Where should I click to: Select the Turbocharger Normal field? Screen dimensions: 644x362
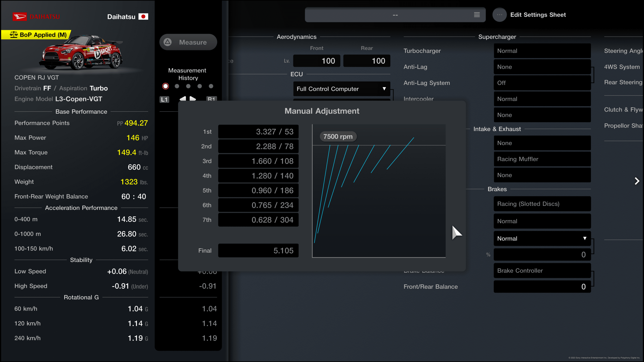point(542,51)
